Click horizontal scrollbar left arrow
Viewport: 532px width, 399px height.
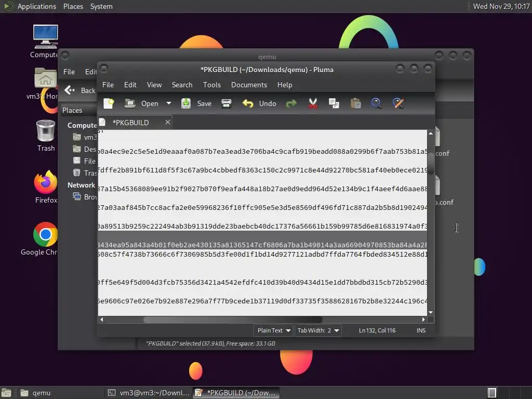[x=101, y=320]
